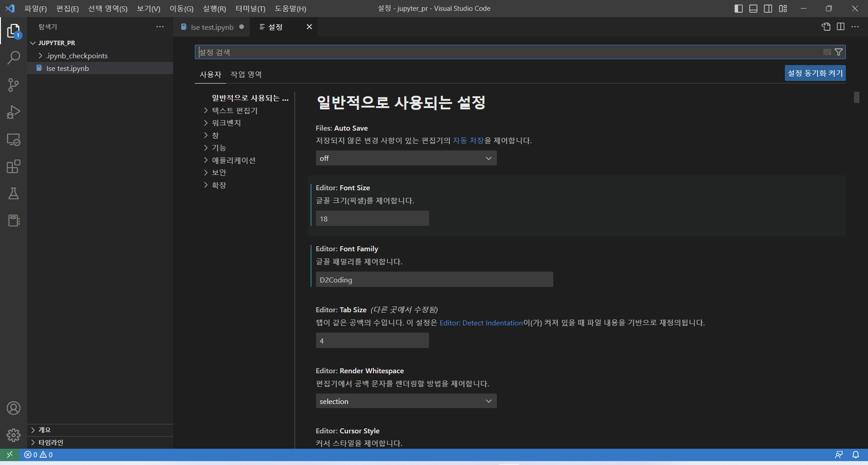
Task: Switch to the 작업 영역 settings tab
Action: 246,75
